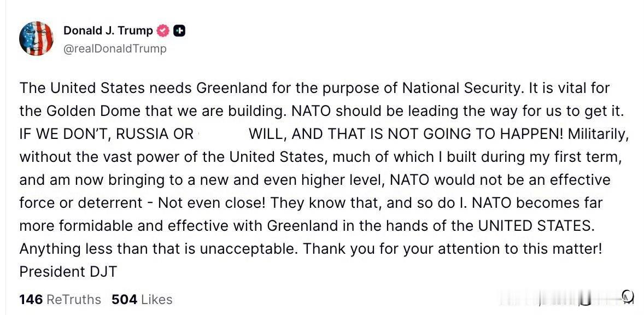Click the black plus badge icon
Image resolution: width=644 pixels, height=315 pixels.
point(179,31)
